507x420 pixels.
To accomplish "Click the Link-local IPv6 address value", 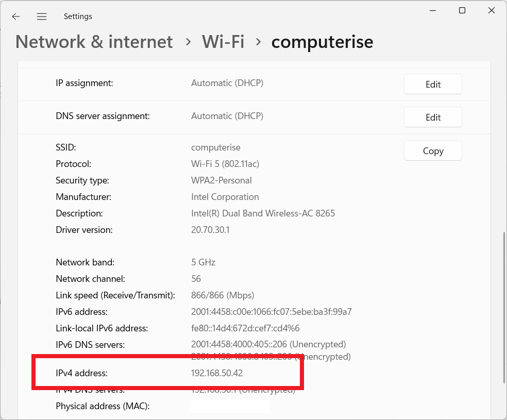I will point(245,328).
